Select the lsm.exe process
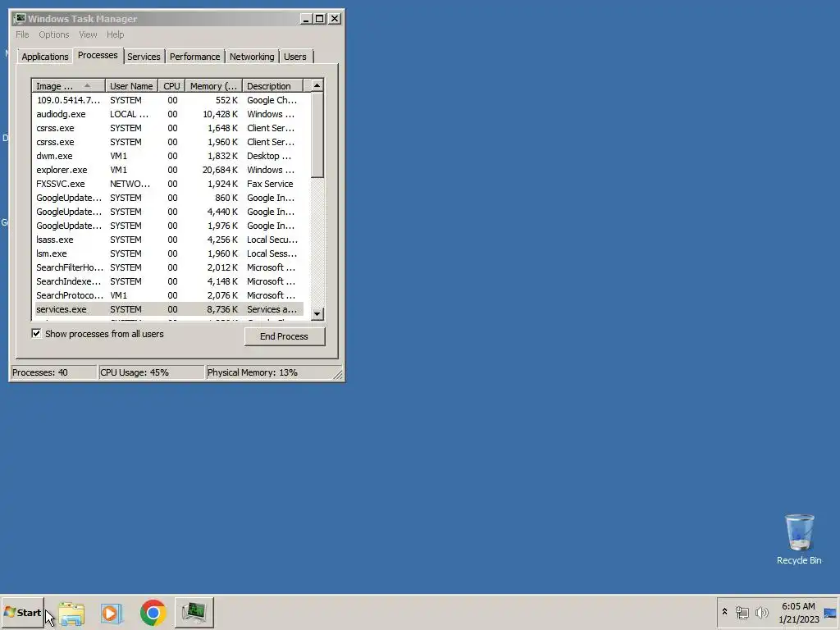The image size is (840, 630). point(169,253)
